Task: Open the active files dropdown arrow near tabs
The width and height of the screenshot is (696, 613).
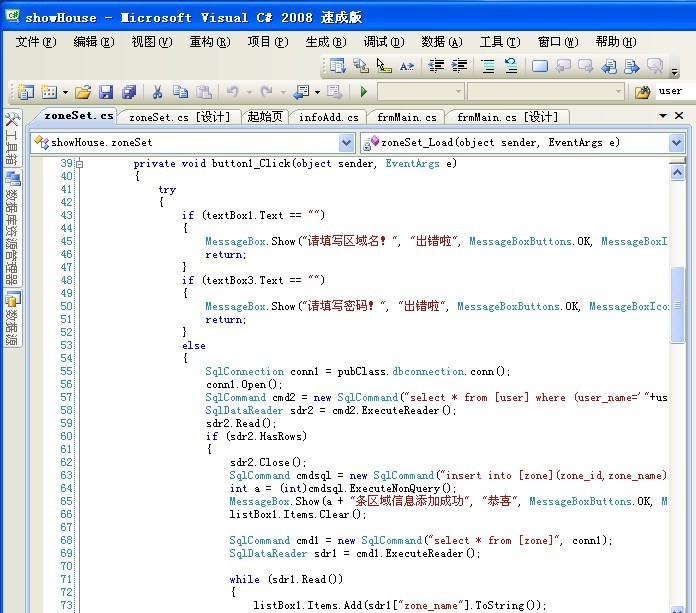Action: (x=663, y=116)
